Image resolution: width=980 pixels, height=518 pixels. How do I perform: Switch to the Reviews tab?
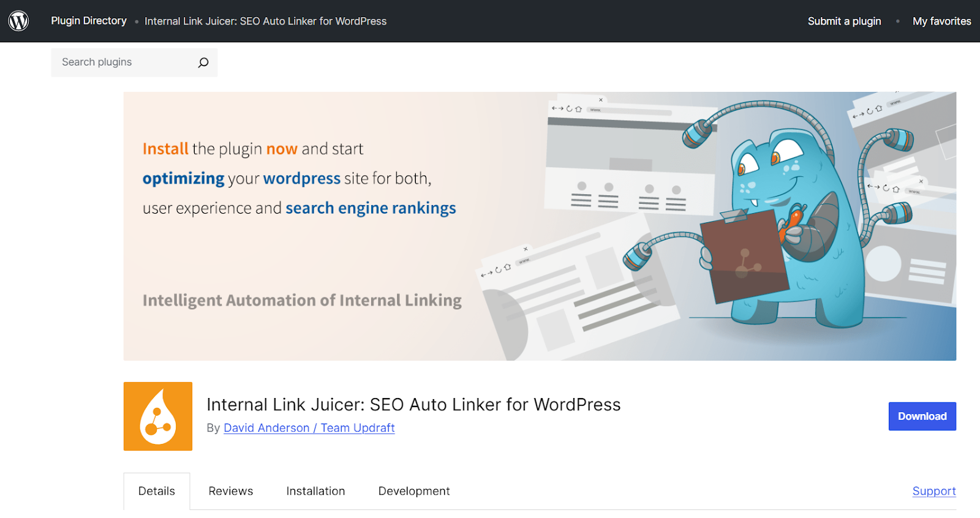tap(231, 491)
